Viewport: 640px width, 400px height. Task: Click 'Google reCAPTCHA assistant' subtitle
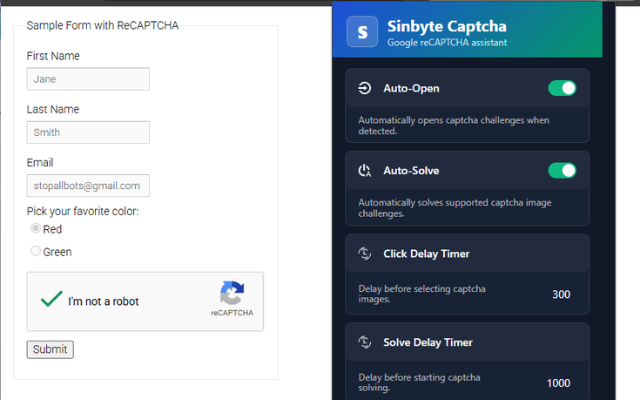click(447, 42)
